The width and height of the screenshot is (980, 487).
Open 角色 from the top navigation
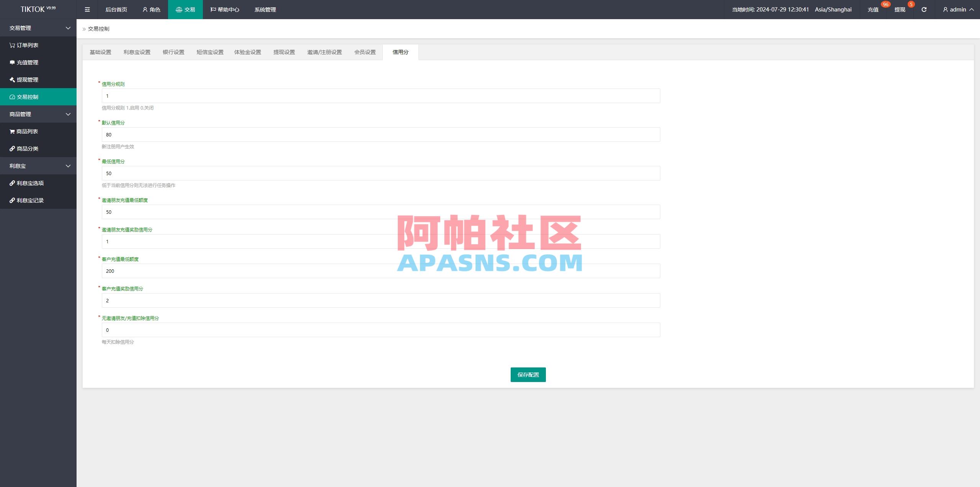tap(152, 9)
